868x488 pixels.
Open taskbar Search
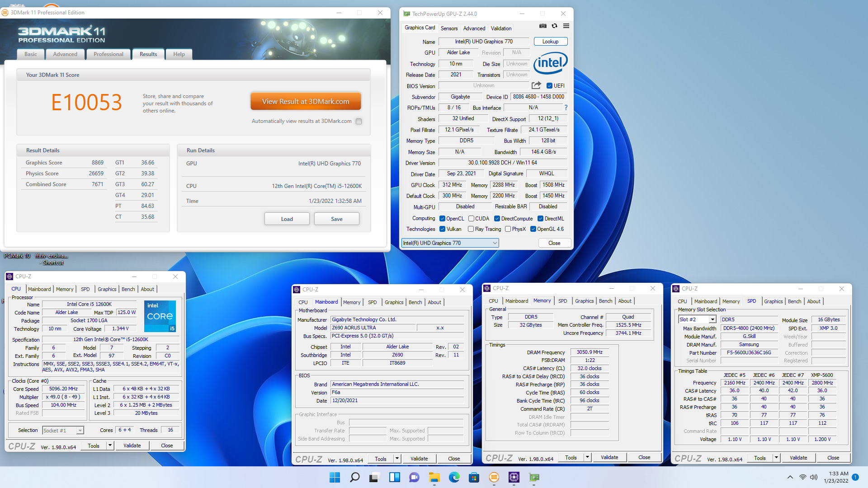pos(355,477)
